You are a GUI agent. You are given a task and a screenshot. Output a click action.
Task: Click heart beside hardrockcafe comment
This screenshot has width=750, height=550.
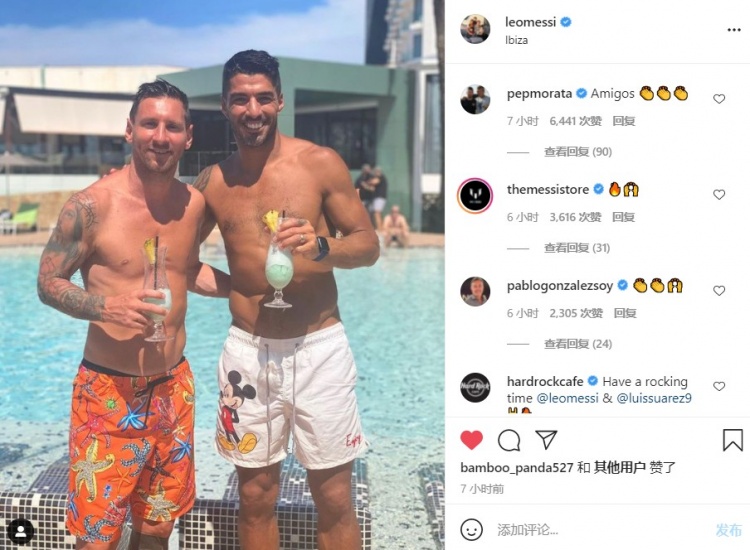719,386
